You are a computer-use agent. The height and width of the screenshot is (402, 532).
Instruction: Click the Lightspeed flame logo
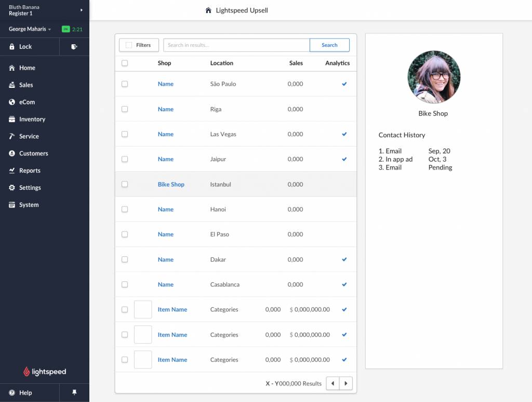click(27, 372)
